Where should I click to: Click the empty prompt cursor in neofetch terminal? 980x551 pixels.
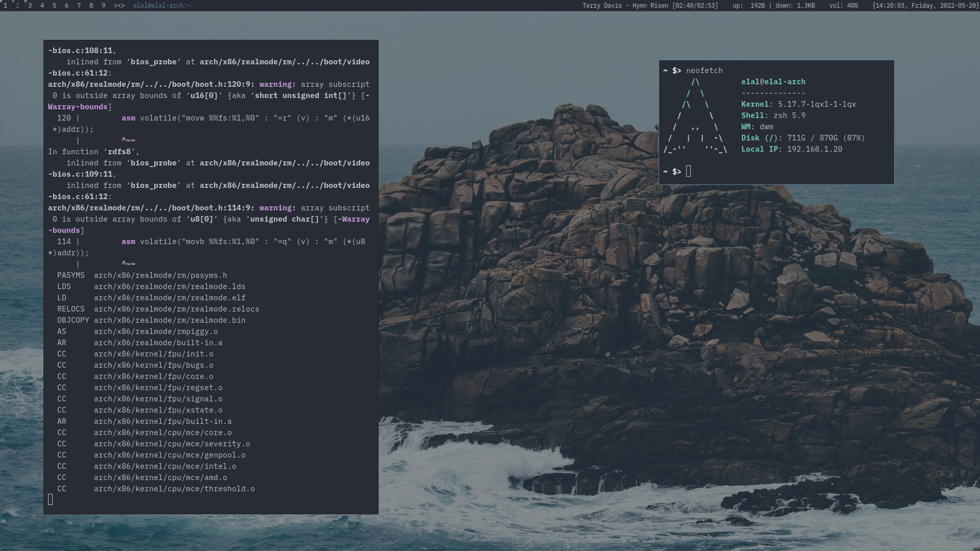(688, 172)
